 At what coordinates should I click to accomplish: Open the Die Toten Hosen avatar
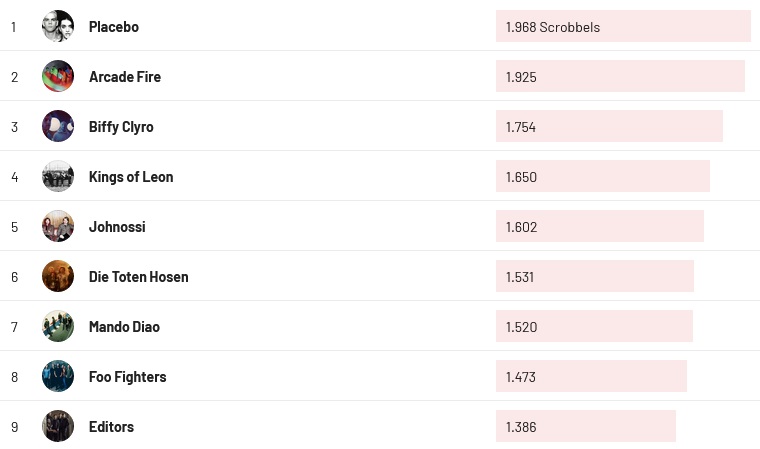point(58,277)
